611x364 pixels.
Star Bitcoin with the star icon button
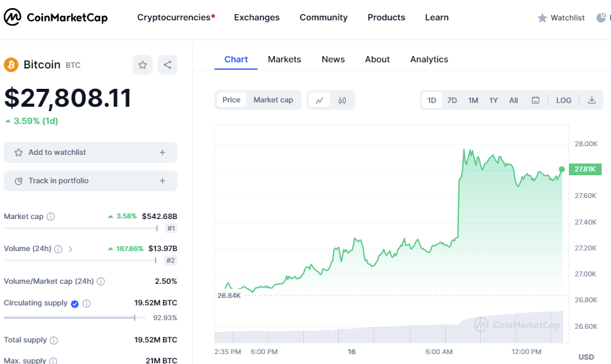click(143, 65)
